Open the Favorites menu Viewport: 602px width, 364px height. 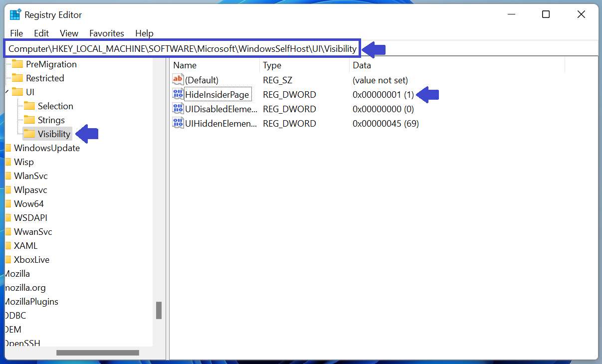(x=106, y=33)
